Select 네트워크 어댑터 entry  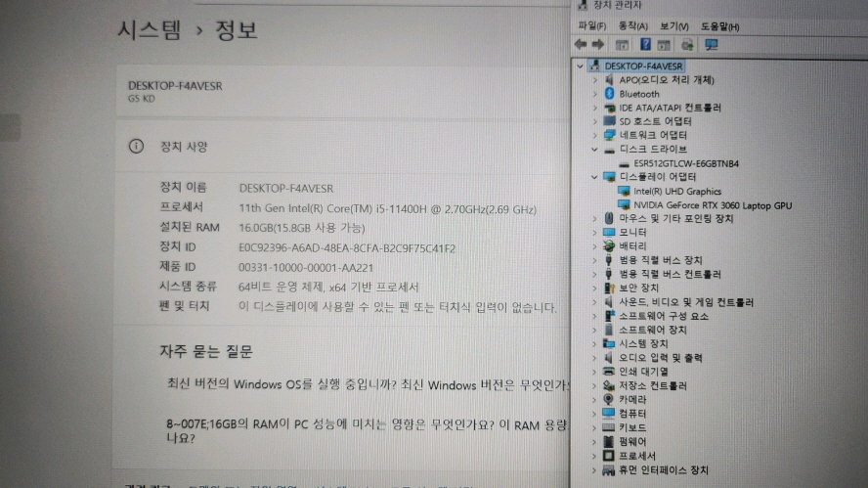click(x=653, y=135)
